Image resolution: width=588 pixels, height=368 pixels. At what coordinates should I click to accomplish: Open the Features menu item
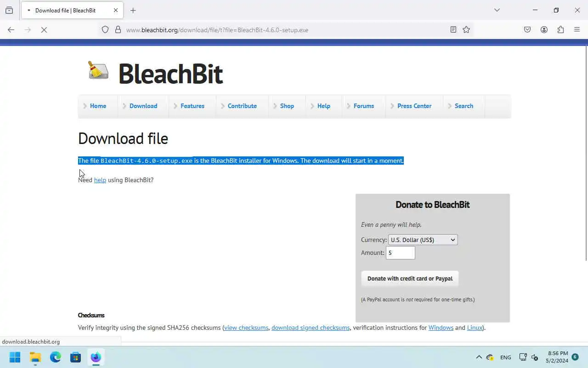point(192,106)
